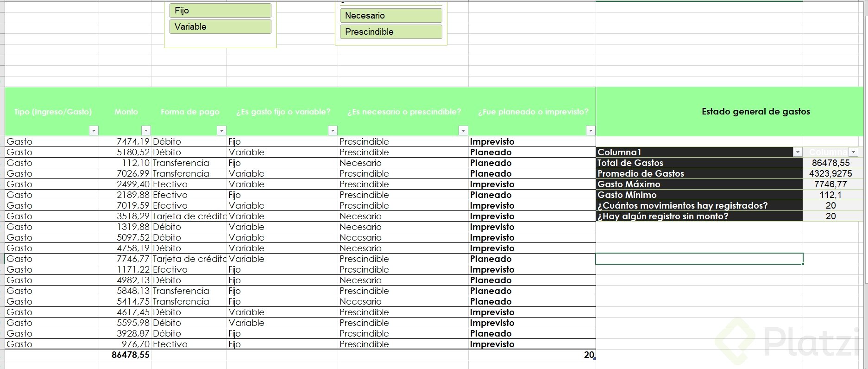Click the Total de Gastos value in summary
Viewport: 868px width, 369px height.
point(830,163)
